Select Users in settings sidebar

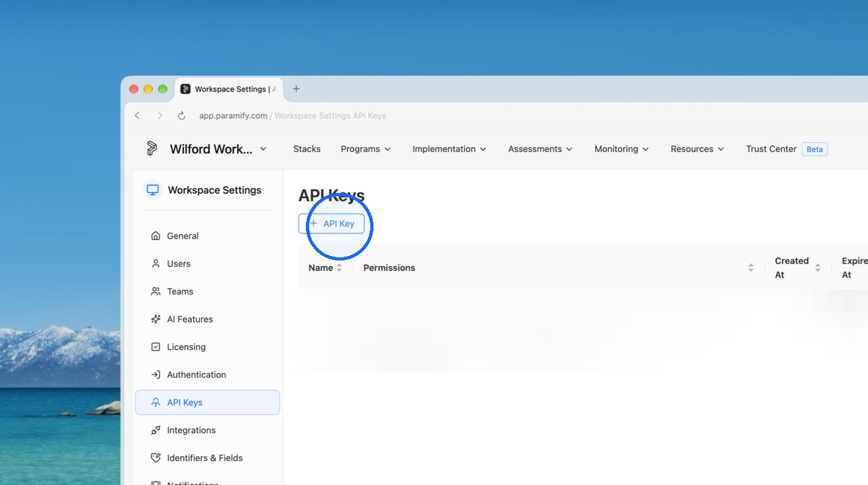click(x=208, y=264)
